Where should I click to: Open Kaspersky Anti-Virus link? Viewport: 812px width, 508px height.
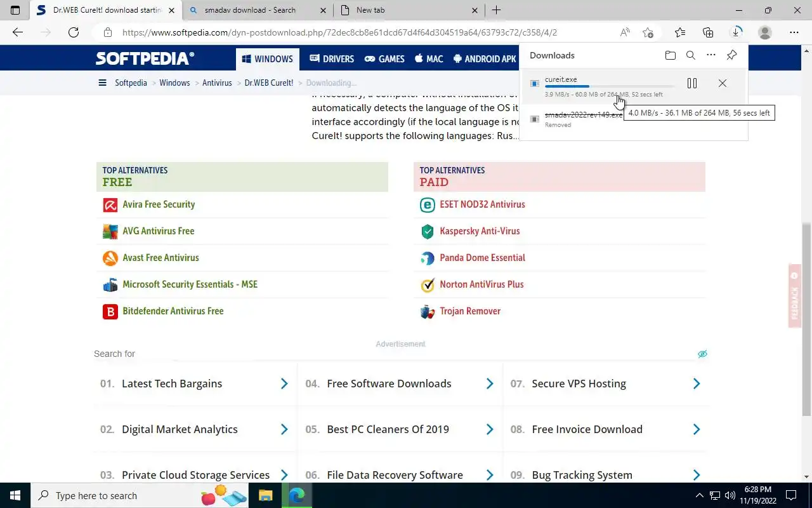coord(480,231)
